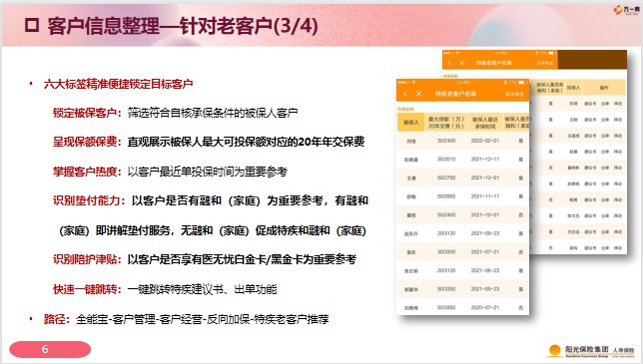The width and height of the screenshot is (643, 364).
Task: Click 建议书 link in first rear-phone row
Action: (x=590, y=104)
